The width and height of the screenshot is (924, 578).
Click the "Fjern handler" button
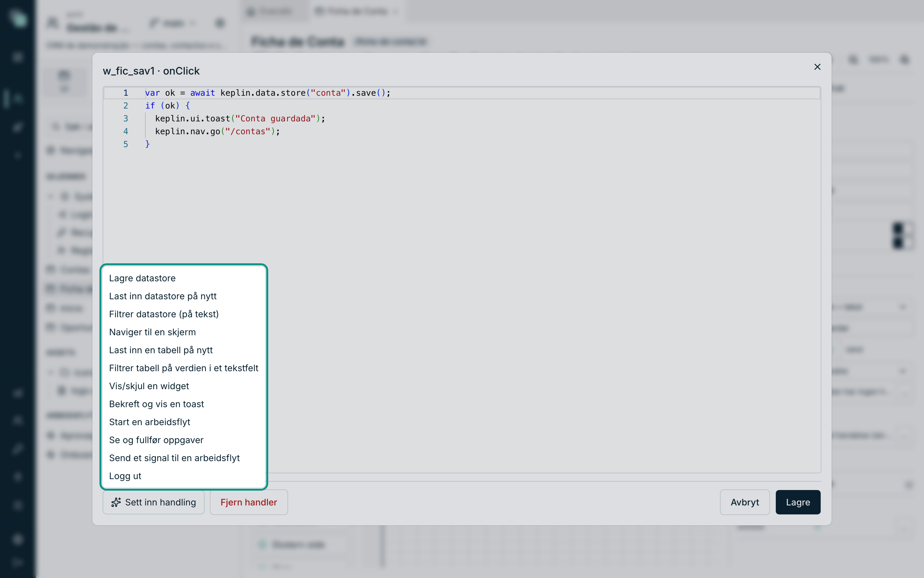pyautogui.click(x=249, y=502)
